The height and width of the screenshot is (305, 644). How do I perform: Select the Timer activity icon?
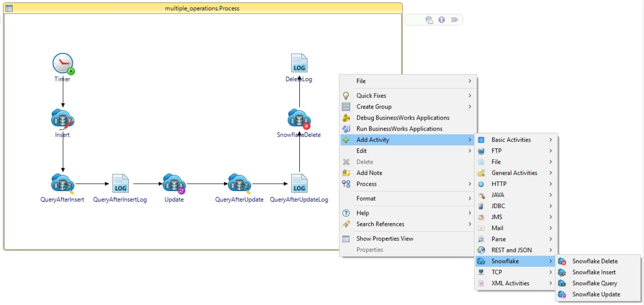point(63,63)
